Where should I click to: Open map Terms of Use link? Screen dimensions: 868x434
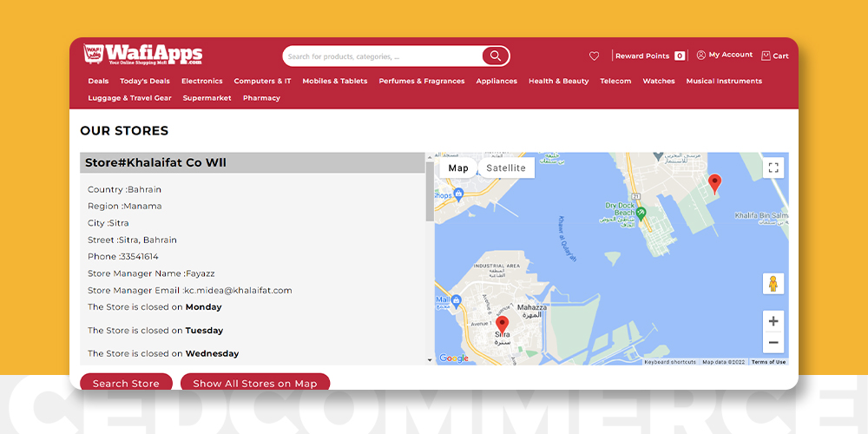coord(768,362)
